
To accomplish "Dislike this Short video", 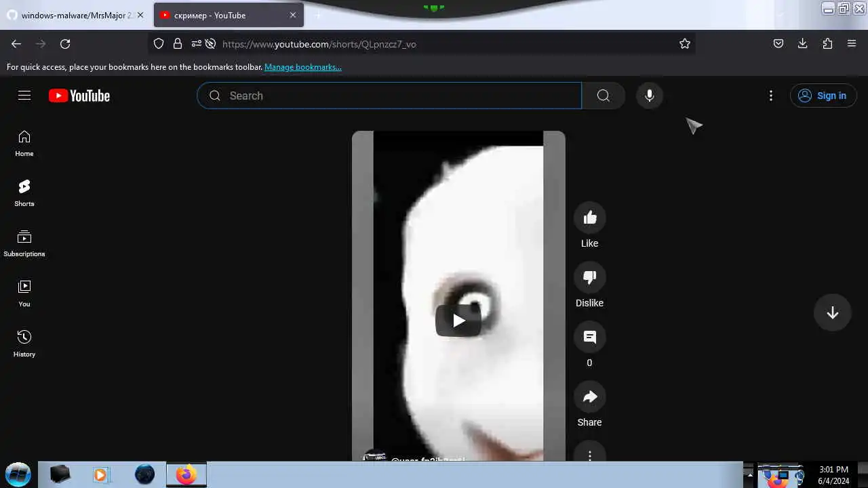I will click(589, 277).
